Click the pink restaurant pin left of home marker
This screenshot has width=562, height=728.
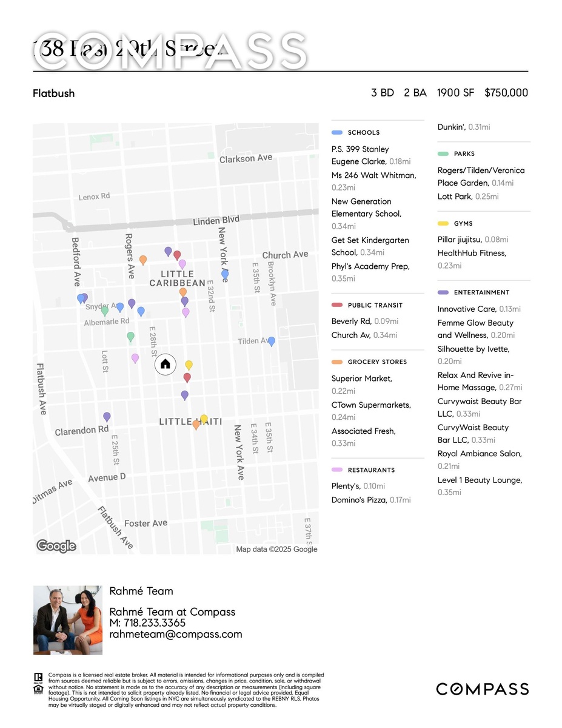(135, 359)
